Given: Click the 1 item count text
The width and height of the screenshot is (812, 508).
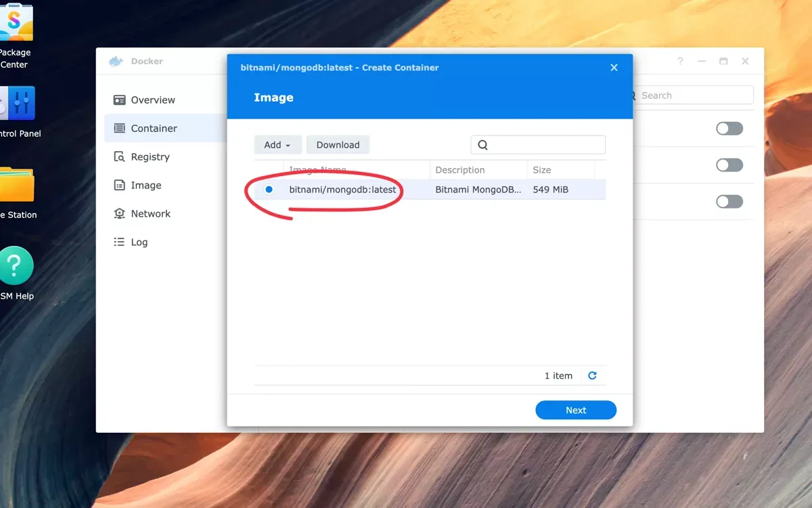Looking at the screenshot, I should click(558, 376).
